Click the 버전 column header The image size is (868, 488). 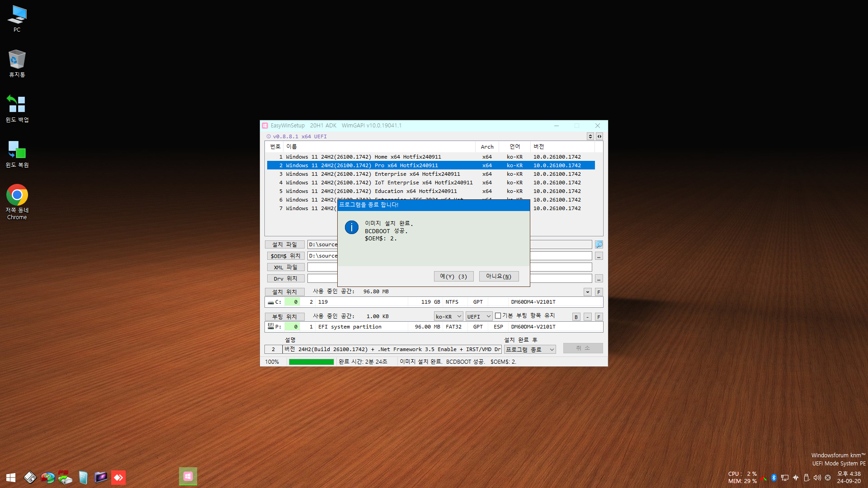[x=562, y=146]
